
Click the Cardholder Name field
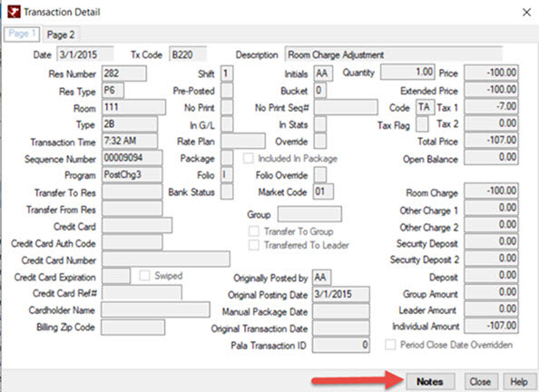point(155,309)
